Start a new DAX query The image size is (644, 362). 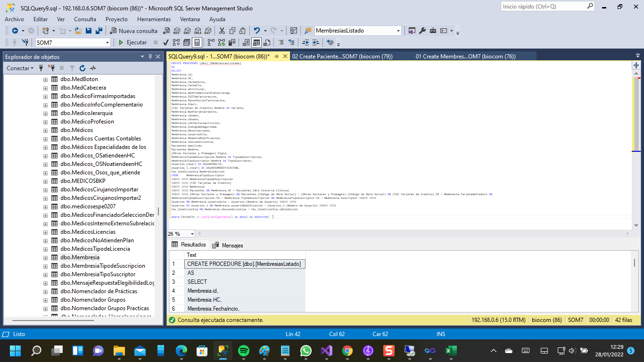(x=207, y=31)
